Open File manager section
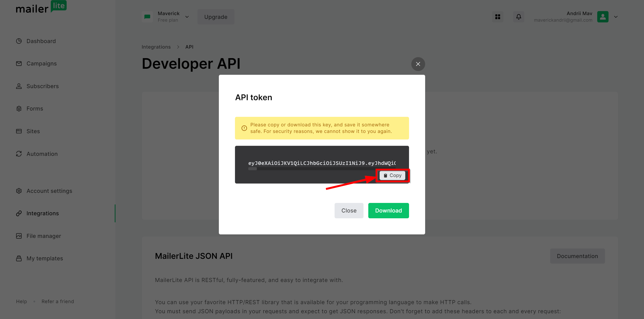The width and height of the screenshot is (644, 319). tap(44, 236)
